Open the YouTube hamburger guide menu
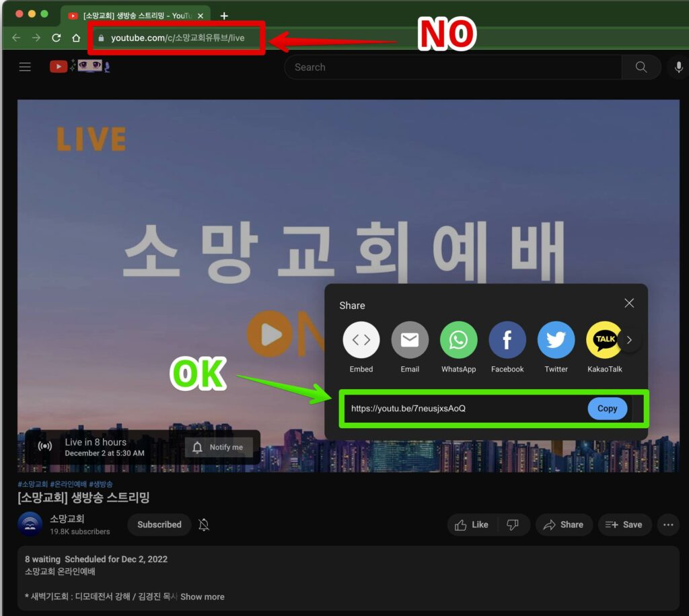The image size is (689, 616). pyautogui.click(x=25, y=67)
